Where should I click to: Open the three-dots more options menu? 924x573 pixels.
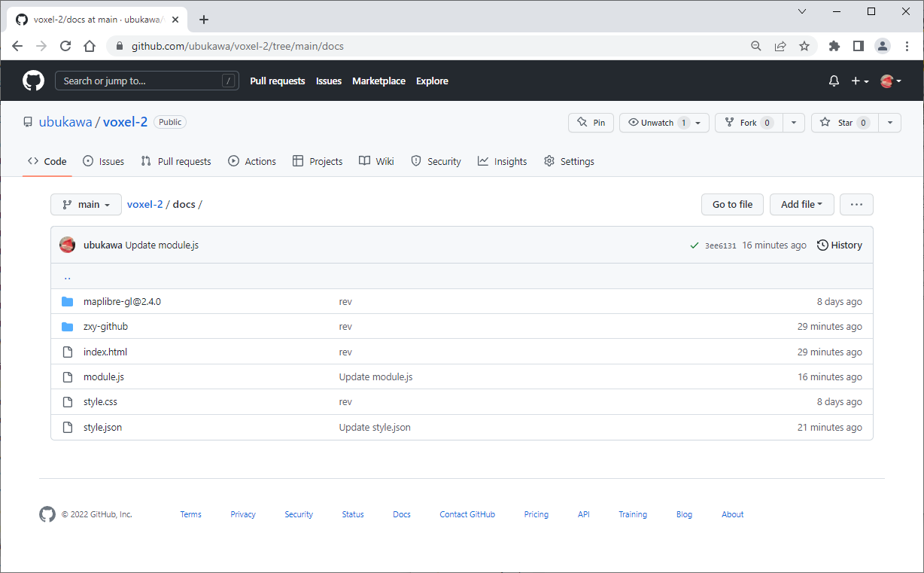856,204
